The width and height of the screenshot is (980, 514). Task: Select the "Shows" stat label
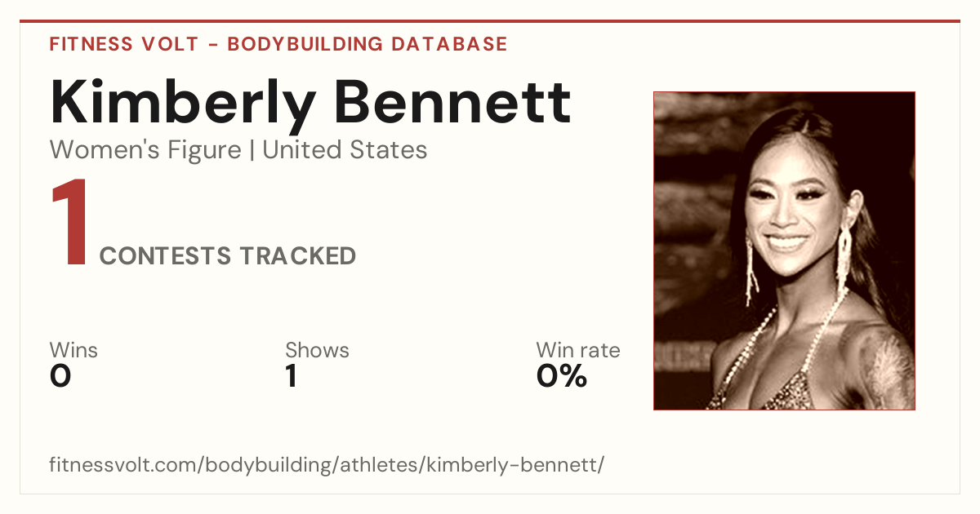point(317,350)
